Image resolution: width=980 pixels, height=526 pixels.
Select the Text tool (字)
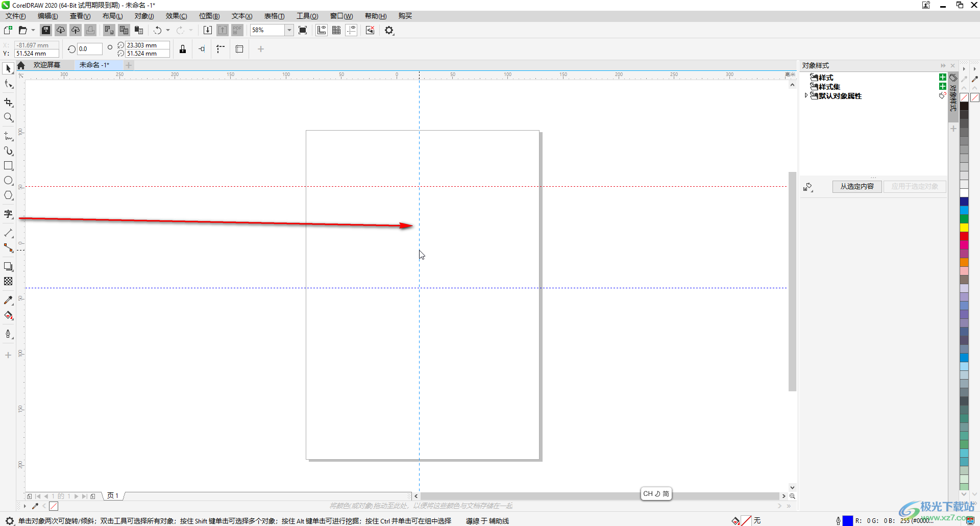click(8, 214)
